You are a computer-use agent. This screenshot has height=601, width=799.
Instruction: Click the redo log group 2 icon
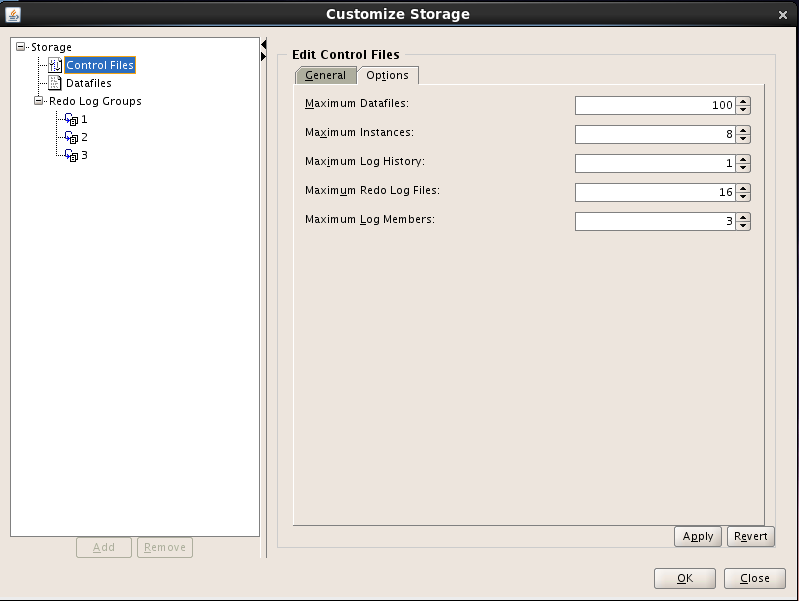72,137
